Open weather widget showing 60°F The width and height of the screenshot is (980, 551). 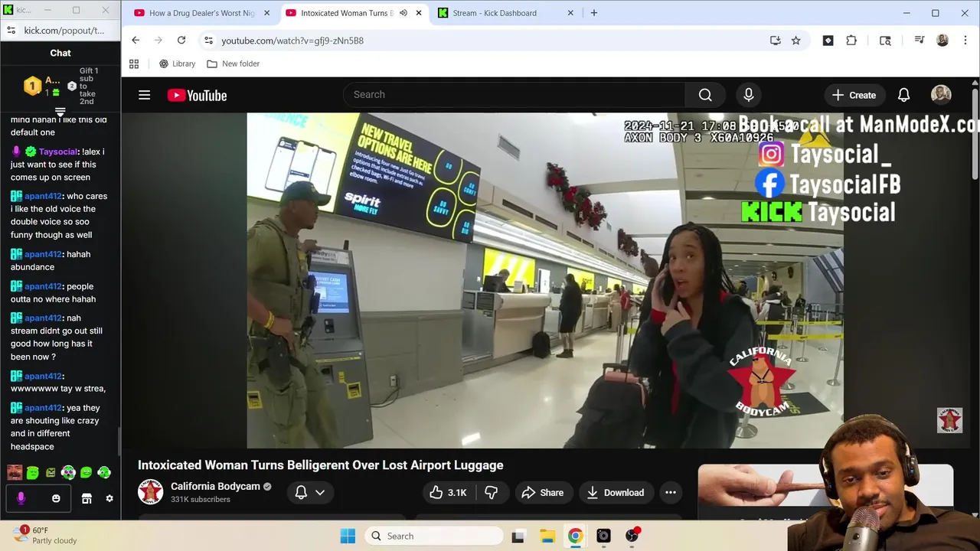point(45,535)
